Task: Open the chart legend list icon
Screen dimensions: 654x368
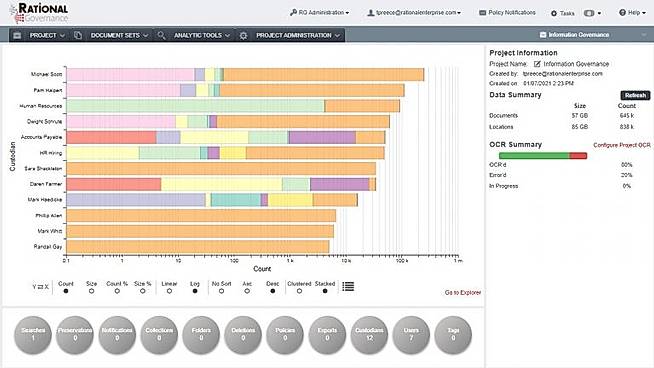Action: pyautogui.click(x=348, y=286)
